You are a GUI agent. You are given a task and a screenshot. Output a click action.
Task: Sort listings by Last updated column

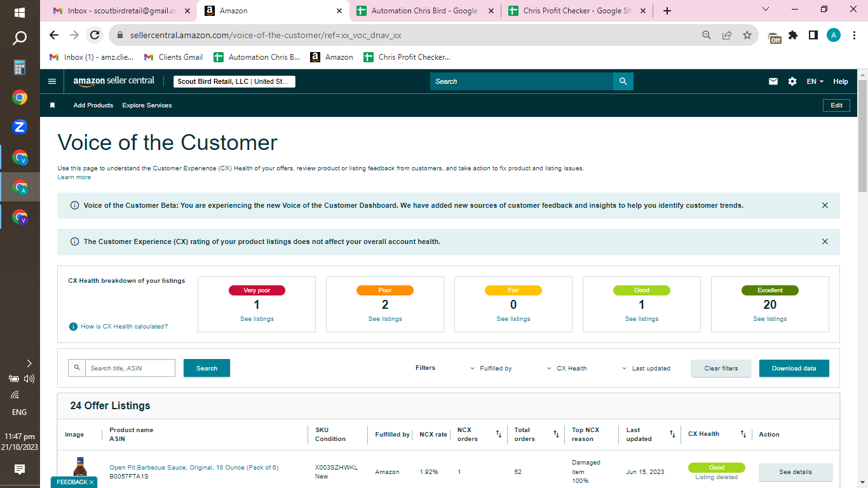[x=672, y=435]
